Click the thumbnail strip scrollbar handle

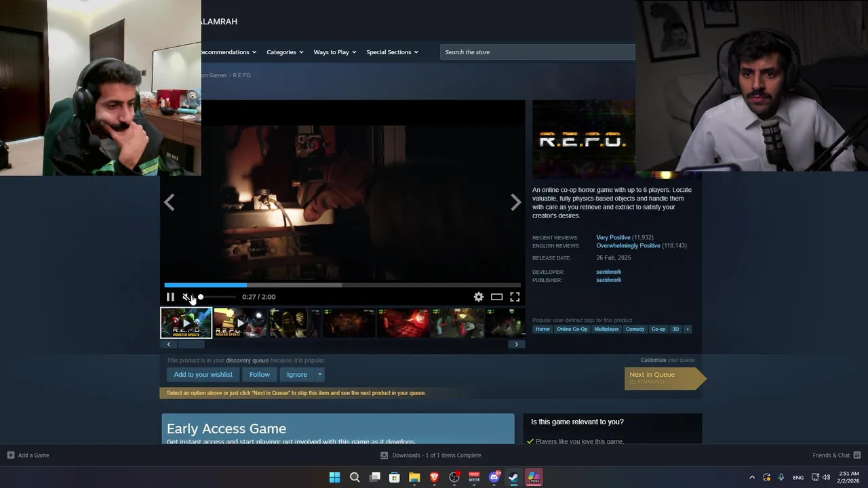(191, 344)
